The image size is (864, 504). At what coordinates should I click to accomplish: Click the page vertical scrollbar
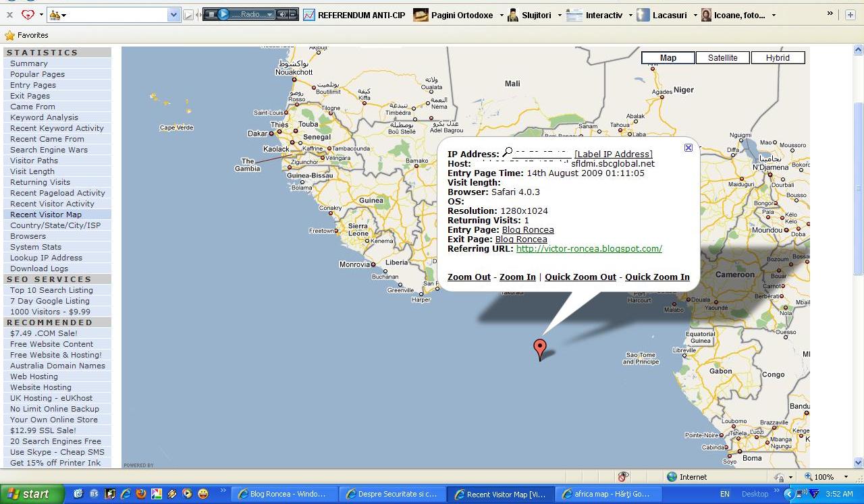click(x=859, y=189)
